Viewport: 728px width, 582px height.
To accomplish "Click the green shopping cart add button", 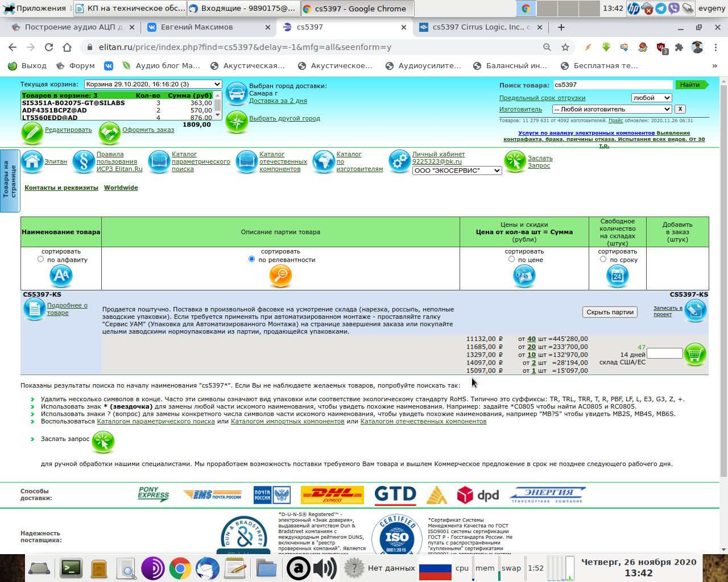I will (x=695, y=354).
